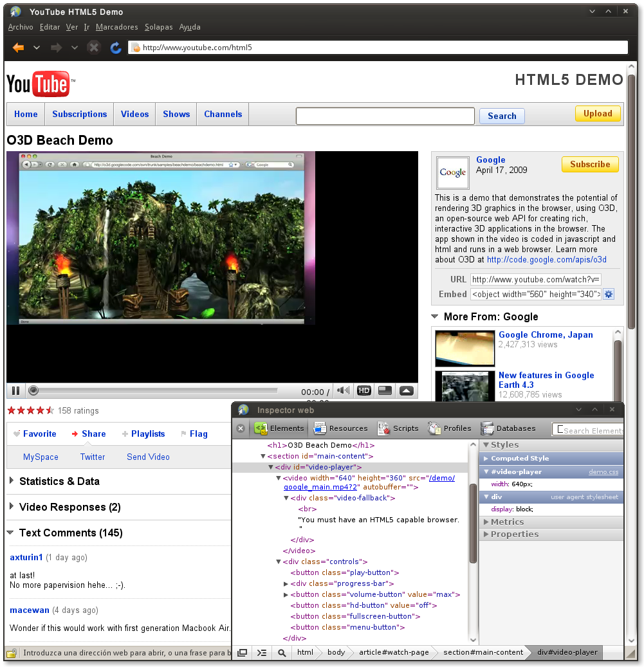The width and height of the screenshot is (644, 667).
Task: Open the Google Chrome, Japan video link
Action: pyautogui.click(x=546, y=334)
